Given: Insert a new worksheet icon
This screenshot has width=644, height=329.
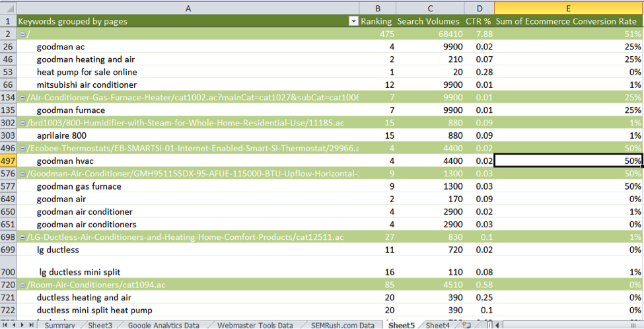Looking at the screenshot, I should (466, 325).
